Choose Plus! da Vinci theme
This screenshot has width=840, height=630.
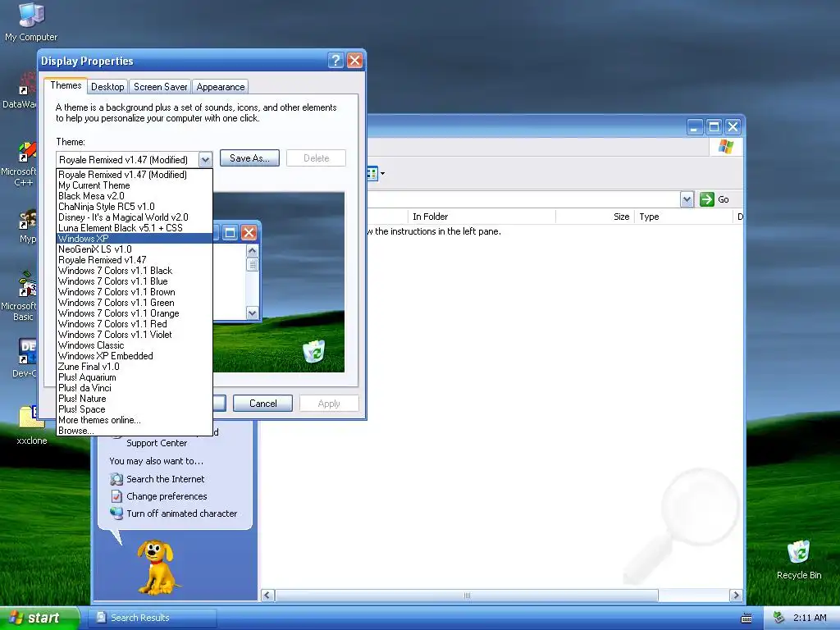[x=134, y=388]
